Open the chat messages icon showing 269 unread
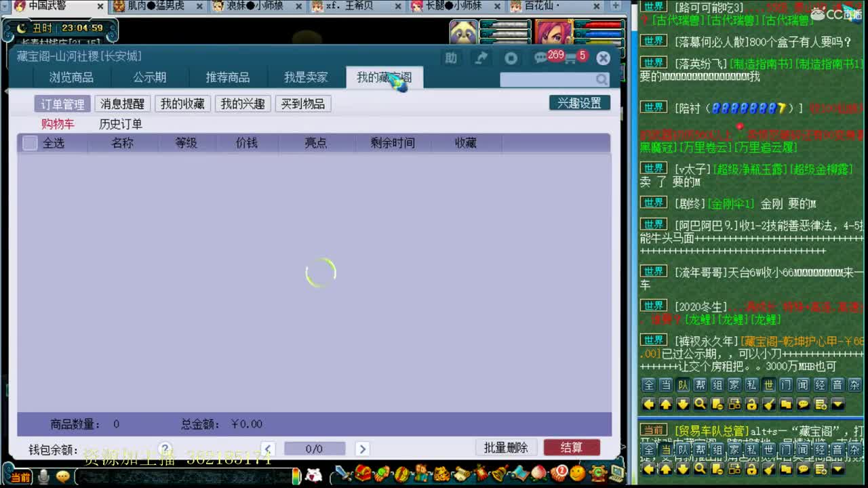 (x=539, y=58)
